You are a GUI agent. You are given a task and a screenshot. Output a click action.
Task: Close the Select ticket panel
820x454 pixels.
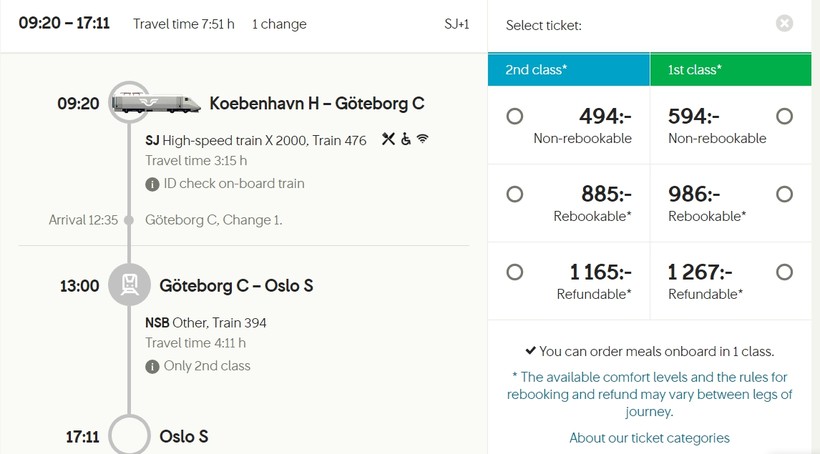(784, 24)
